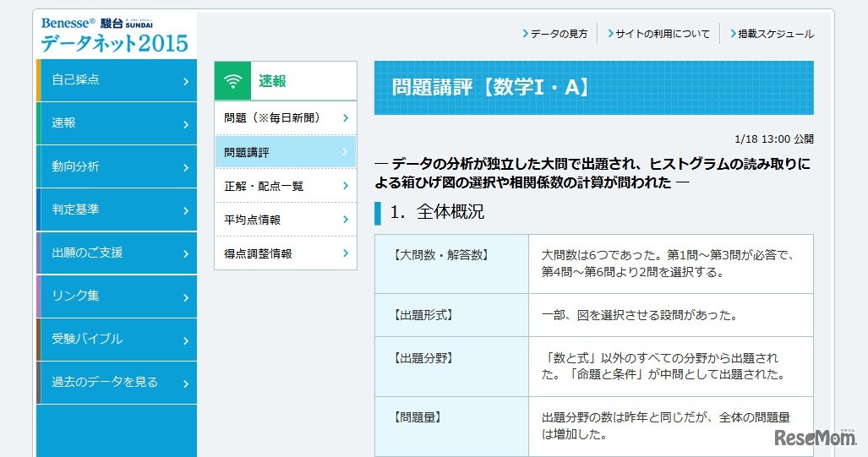Screen dimensions: 868x457
Task: Click the arrow next to 正解・配点一覧
Action: click(x=346, y=185)
